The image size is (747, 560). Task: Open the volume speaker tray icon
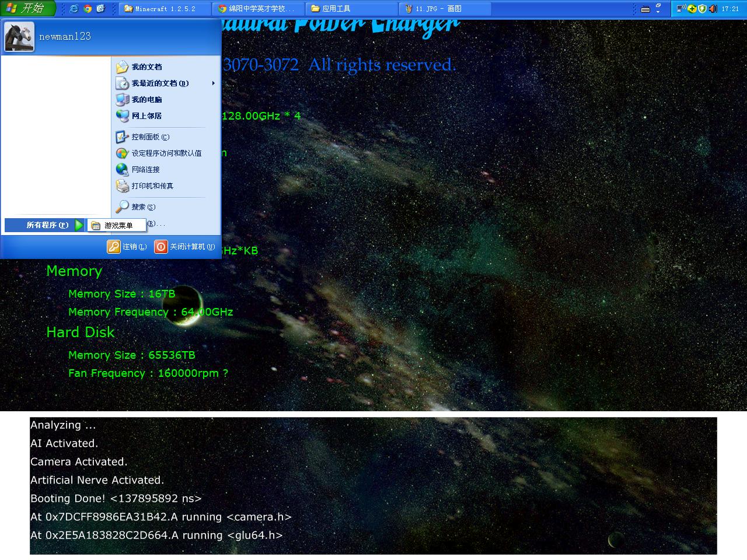coord(713,9)
